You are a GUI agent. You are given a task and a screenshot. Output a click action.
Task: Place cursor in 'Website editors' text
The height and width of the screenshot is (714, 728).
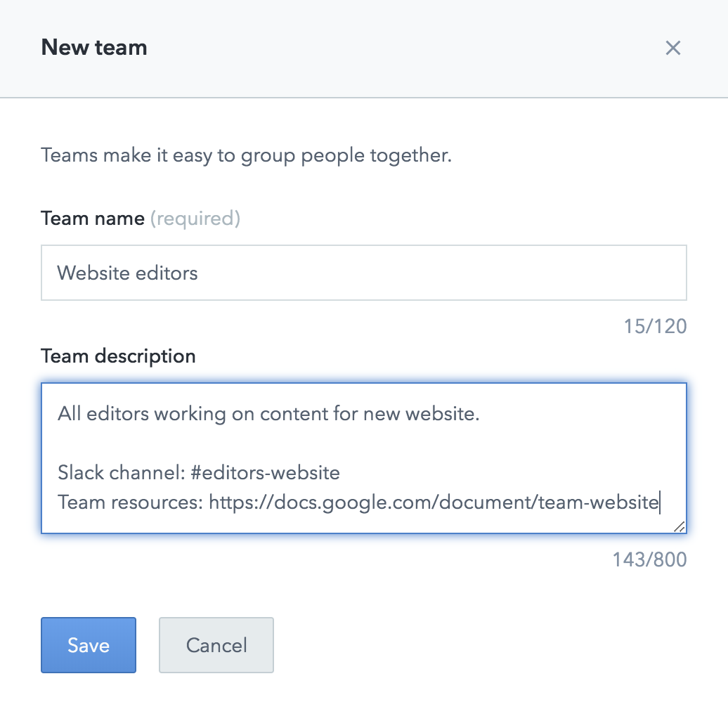(127, 273)
